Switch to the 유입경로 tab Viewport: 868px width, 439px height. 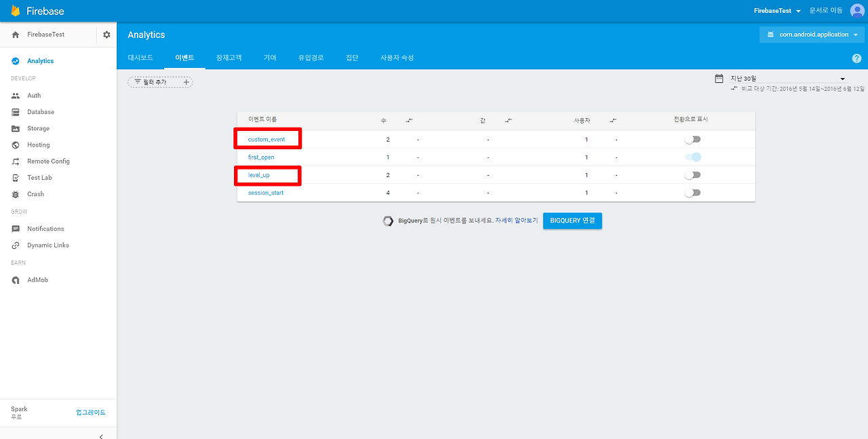point(311,58)
